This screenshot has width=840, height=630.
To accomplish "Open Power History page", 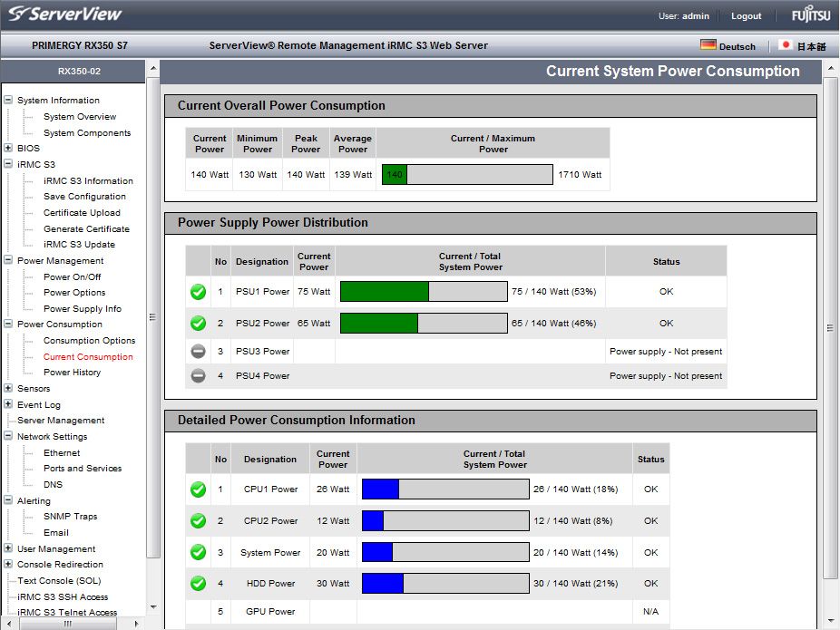I will pos(72,372).
